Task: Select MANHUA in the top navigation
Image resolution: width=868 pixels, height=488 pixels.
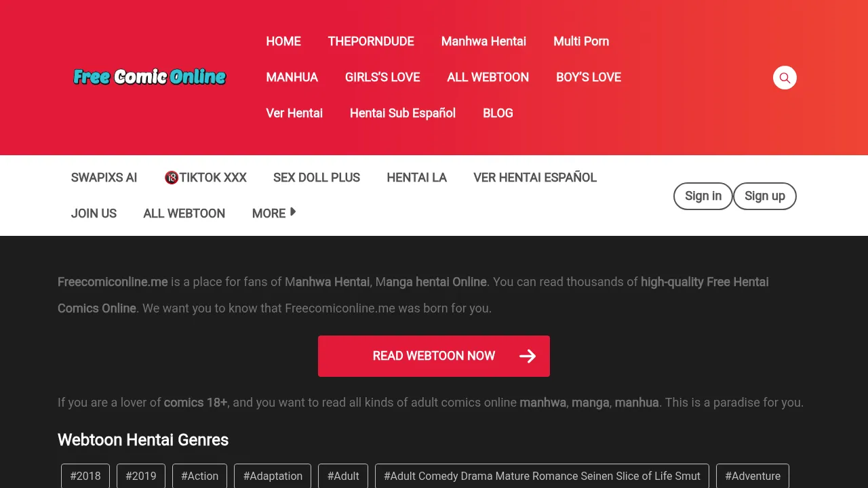Action: tap(292, 77)
